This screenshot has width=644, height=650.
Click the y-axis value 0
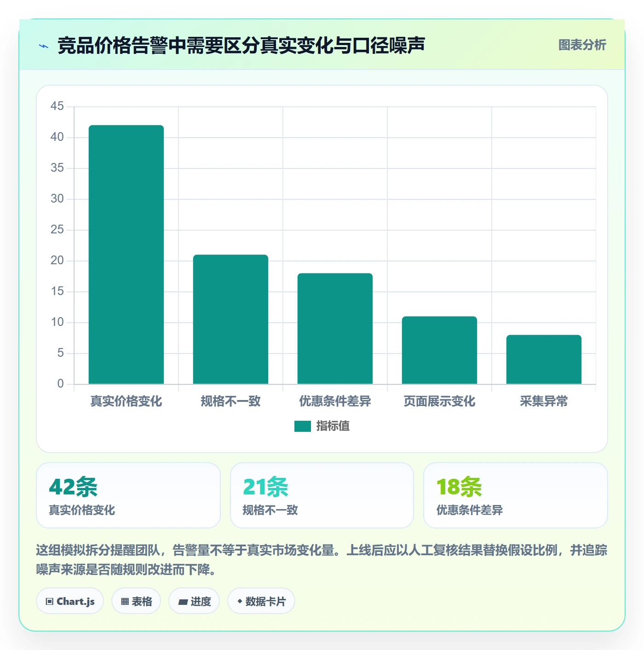pos(60,384)
